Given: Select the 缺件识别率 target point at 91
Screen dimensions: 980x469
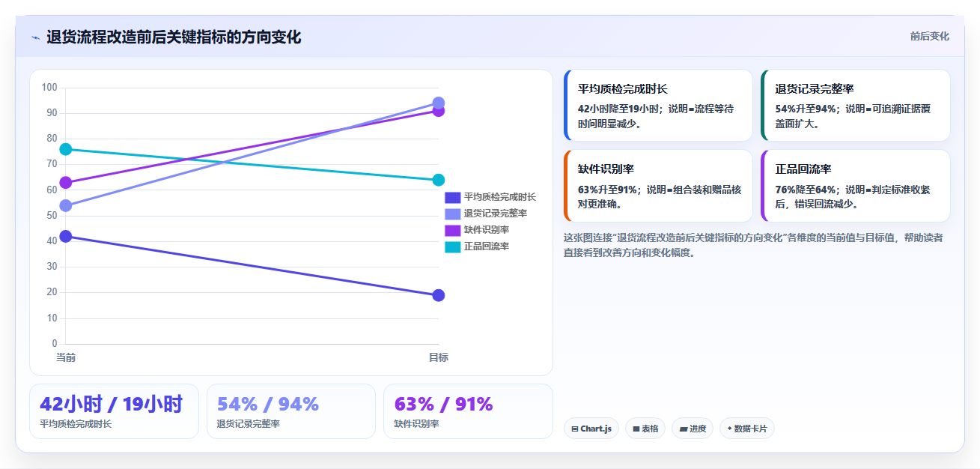Looking at the screenshot, I should point(439,112).
